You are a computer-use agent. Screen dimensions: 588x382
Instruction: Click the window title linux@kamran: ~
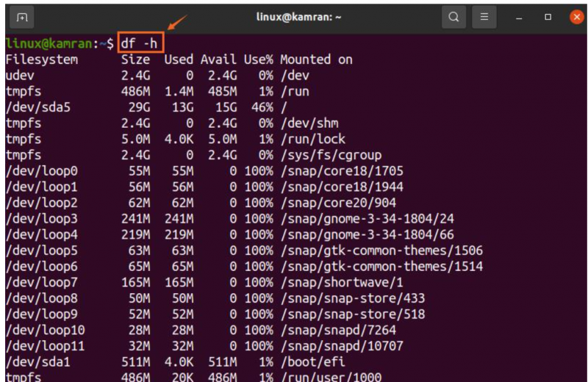298,17
